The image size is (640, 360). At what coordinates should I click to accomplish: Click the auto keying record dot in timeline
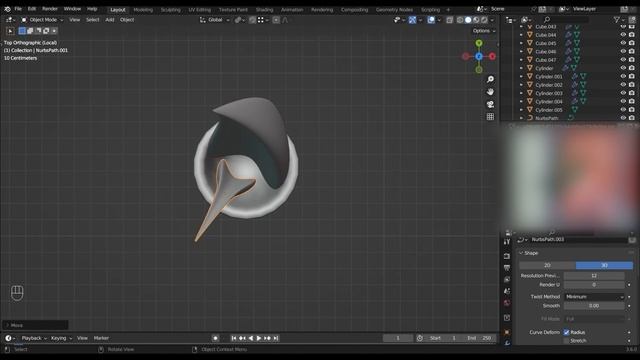point(215,338)
